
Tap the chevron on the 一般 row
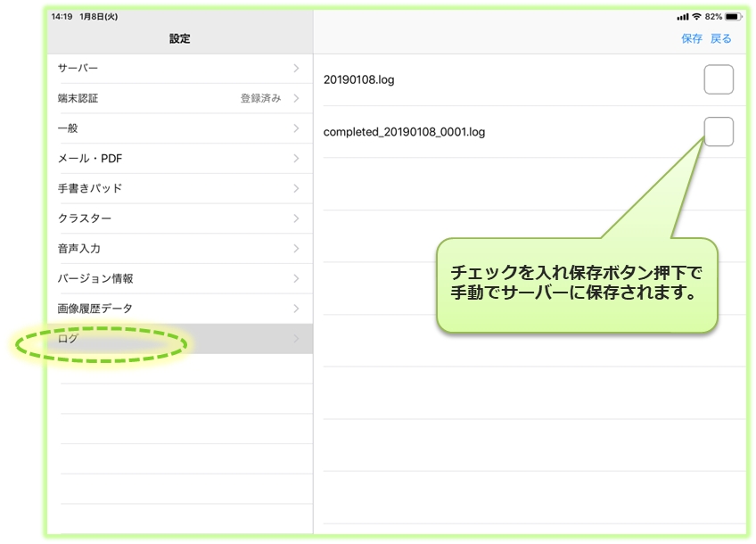[x=297, y=128]
